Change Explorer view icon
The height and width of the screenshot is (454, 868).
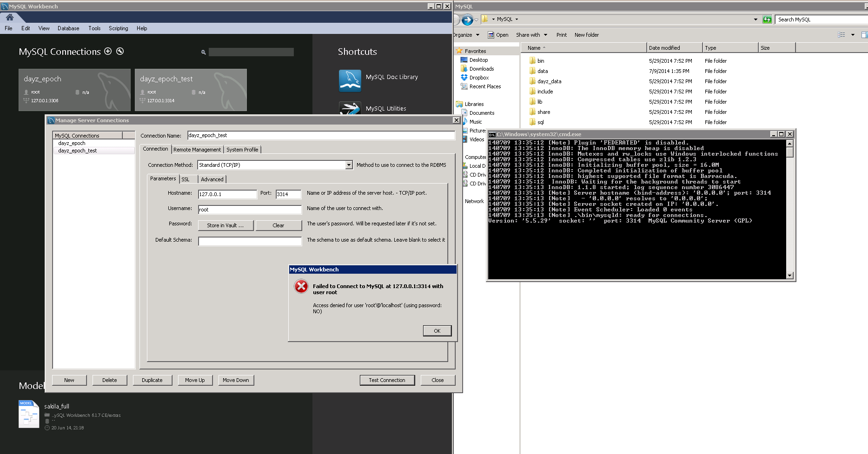pyautogui.click(x=841, y=35)
